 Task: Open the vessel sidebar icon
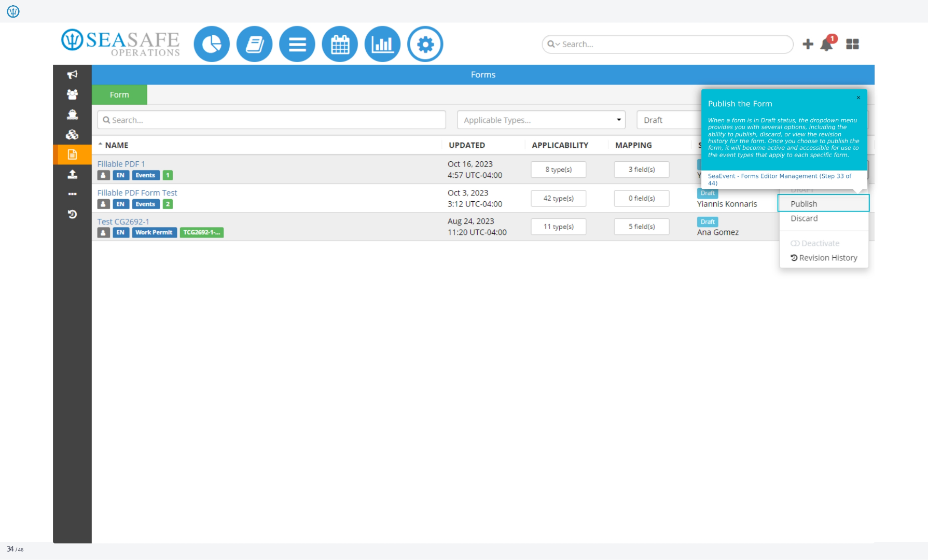72,114
